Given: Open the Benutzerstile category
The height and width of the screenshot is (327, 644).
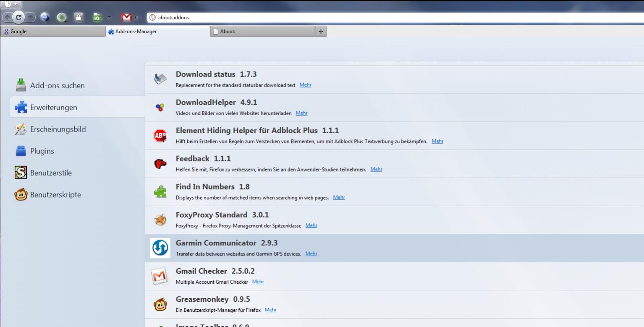Looking at the screenshot, I should [77, 173].
